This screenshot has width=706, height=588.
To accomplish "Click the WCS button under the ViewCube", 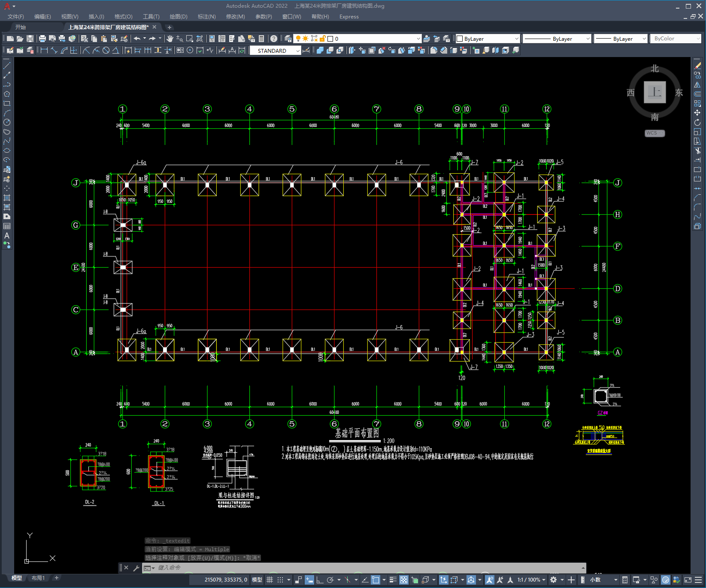I will pyautogui.click(x=654, y=133).
